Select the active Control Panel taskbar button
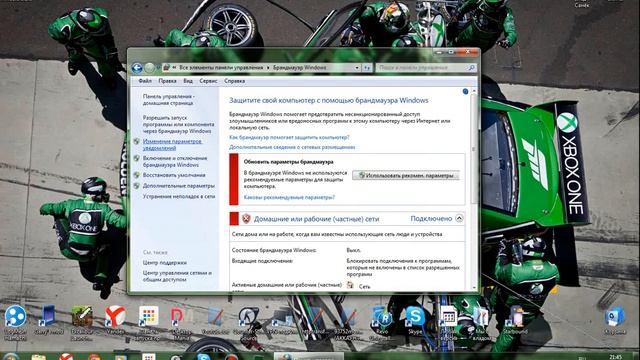Viewport: 640px width, 360px height. point(308,357)
